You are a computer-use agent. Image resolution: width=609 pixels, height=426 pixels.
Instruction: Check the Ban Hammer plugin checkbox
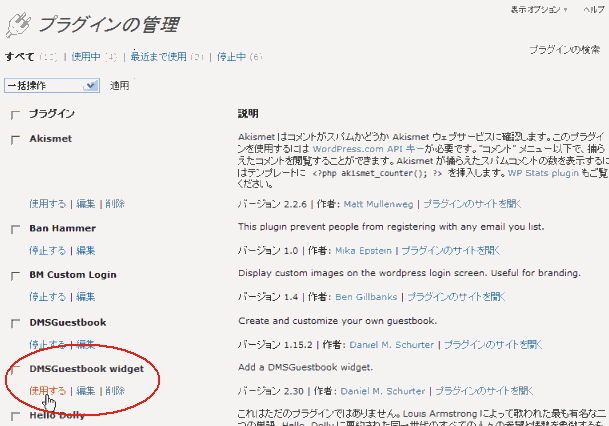click(15, 229)
